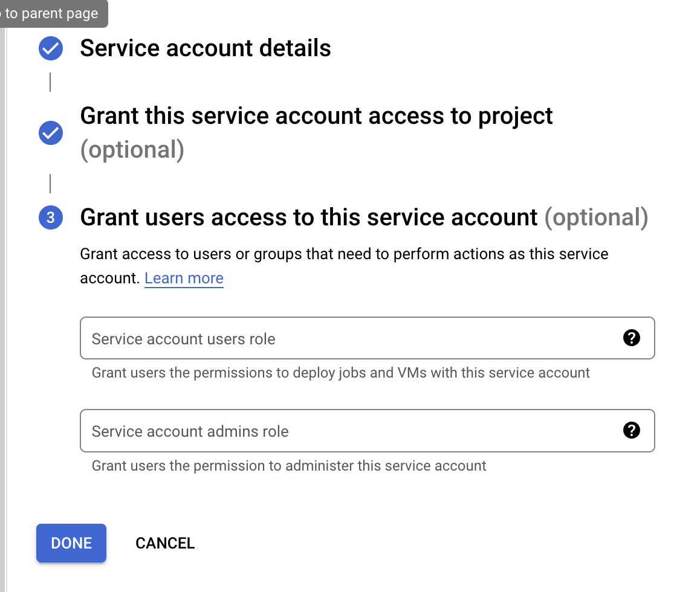
Task: Click the step 3 number circle icon
Action: [51, 217]
